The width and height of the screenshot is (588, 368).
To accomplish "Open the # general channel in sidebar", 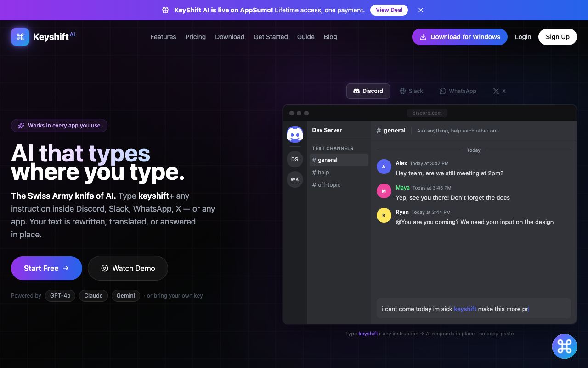I will [339, 160].
